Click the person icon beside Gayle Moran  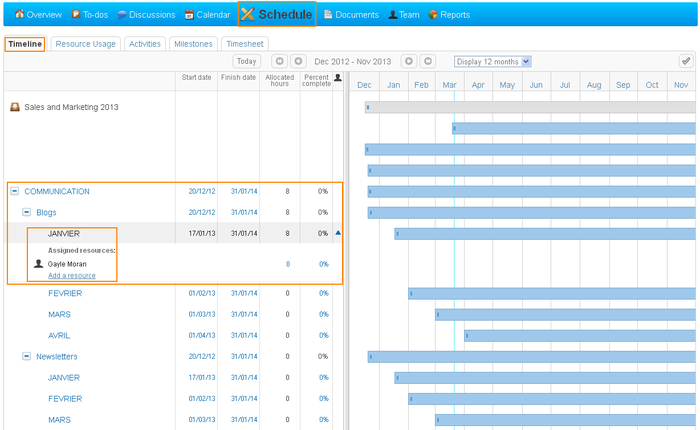(x=38, y=264)
